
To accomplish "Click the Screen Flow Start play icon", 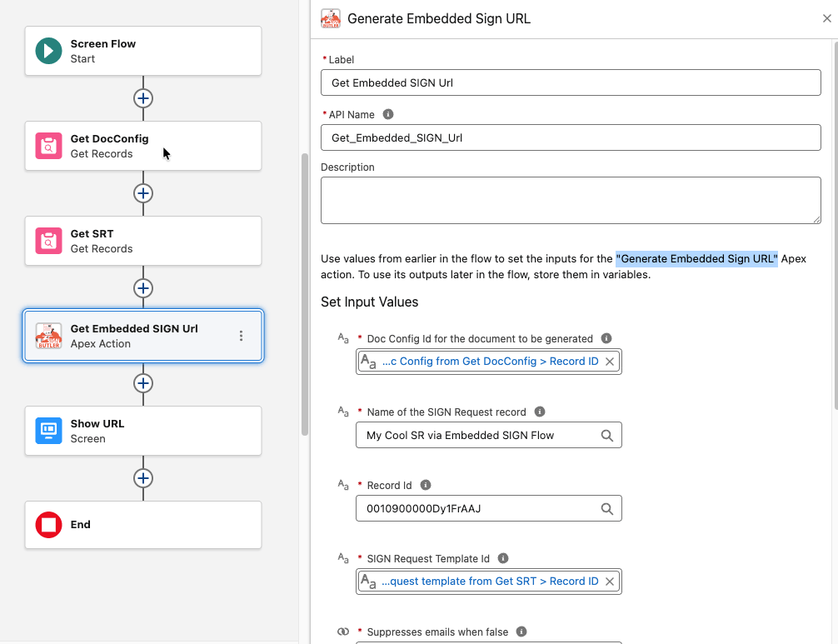I will [x=48, y=51].
